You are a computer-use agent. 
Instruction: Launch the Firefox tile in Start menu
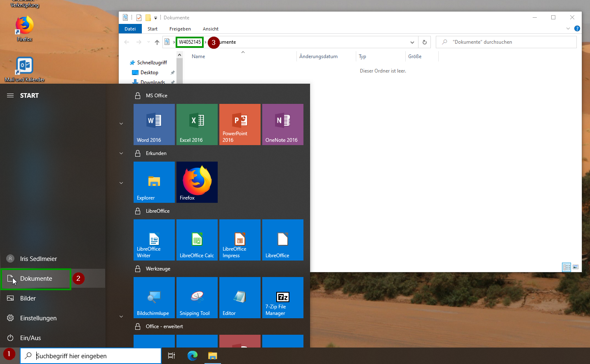point(197,182)
